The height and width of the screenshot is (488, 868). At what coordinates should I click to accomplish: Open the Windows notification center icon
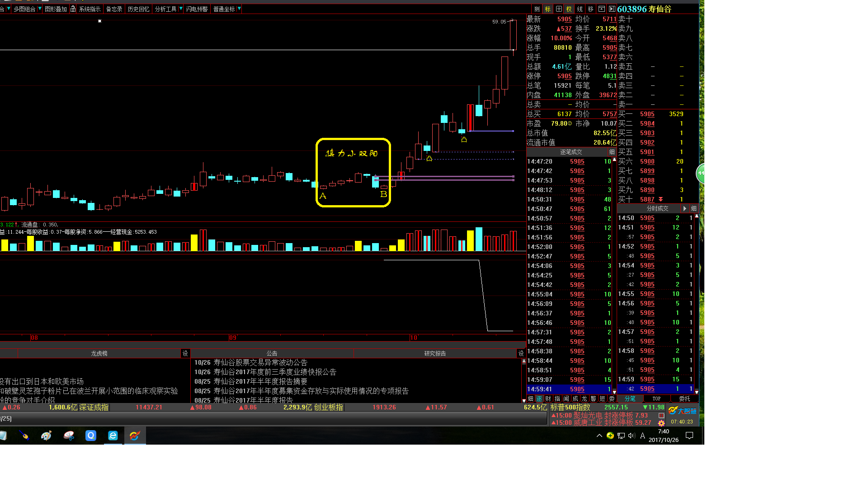pyautogui.click(x=689, y=436)
